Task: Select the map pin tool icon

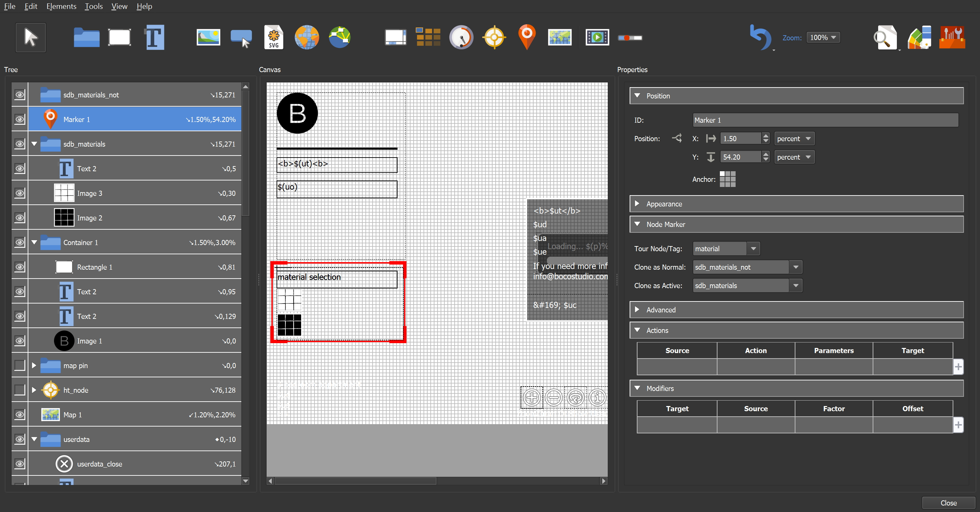Action: pyautogui.click(x=527, y=38)
